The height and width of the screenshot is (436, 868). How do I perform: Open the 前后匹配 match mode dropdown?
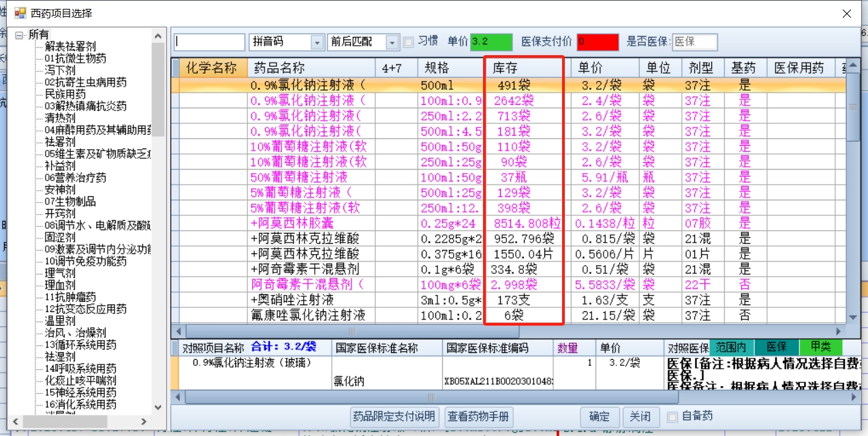click(392, 42)
